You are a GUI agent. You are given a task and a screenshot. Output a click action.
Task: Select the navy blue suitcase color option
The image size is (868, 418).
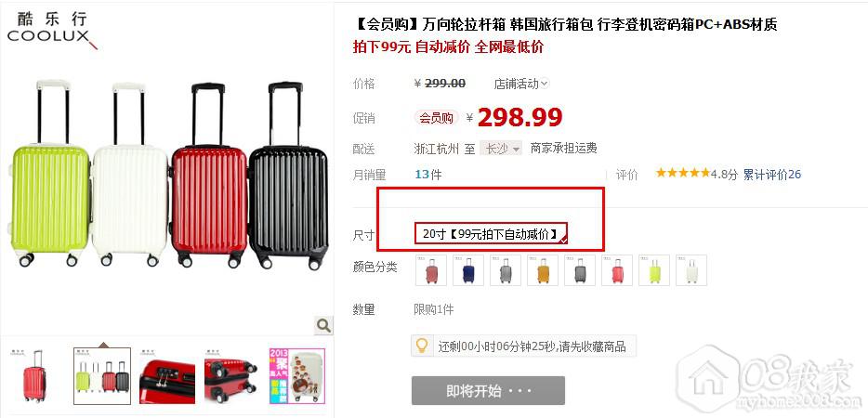pos(468,270)
